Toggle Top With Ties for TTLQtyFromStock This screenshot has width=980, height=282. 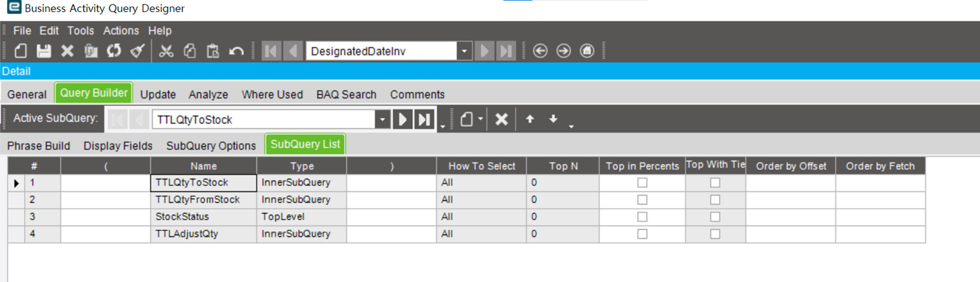click(x=715, y=200)
